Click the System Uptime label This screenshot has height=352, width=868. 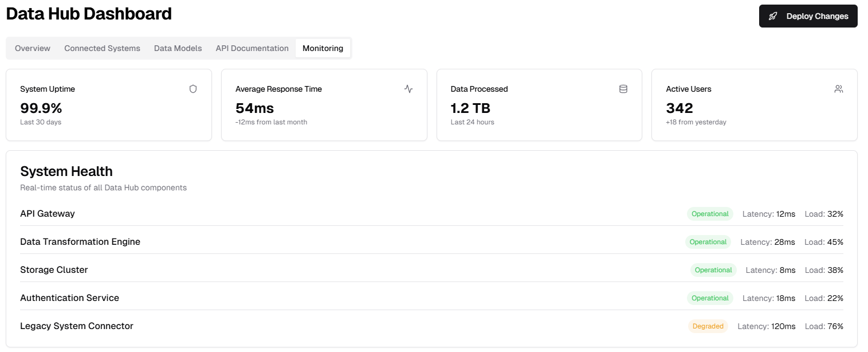click(48, 89)
